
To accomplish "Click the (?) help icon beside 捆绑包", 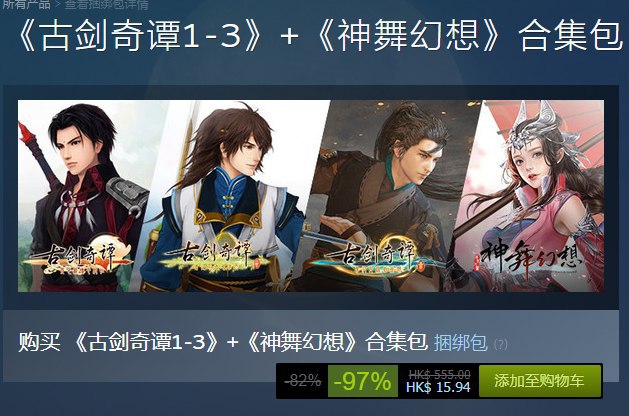I will pyautogui.click(x=501, y=344).
